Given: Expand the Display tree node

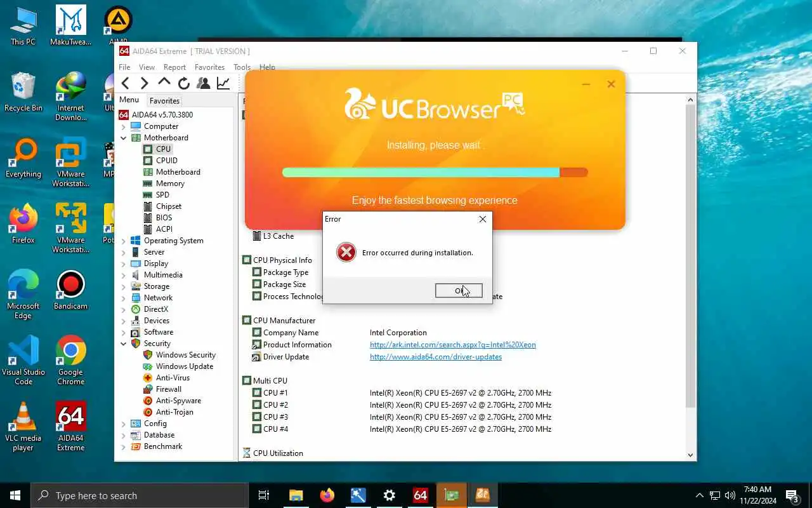Looking at the screenshot, I should pos(124,264).
